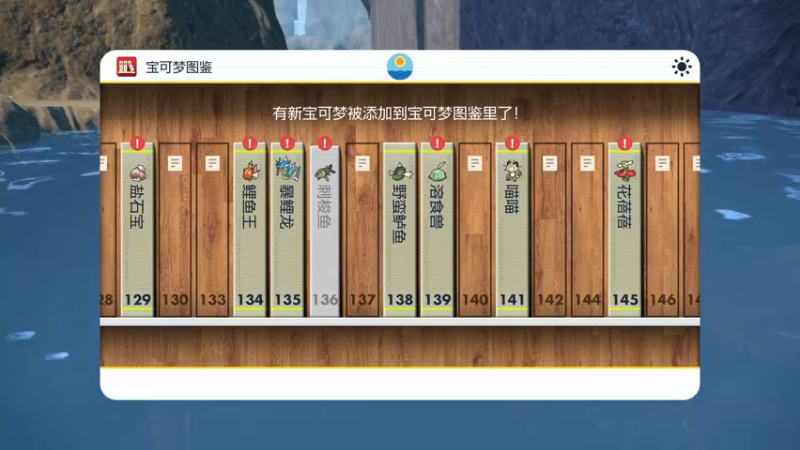Click the note icon on slot 146
Screen dimensions: 800x450
[x=662, y=163]
